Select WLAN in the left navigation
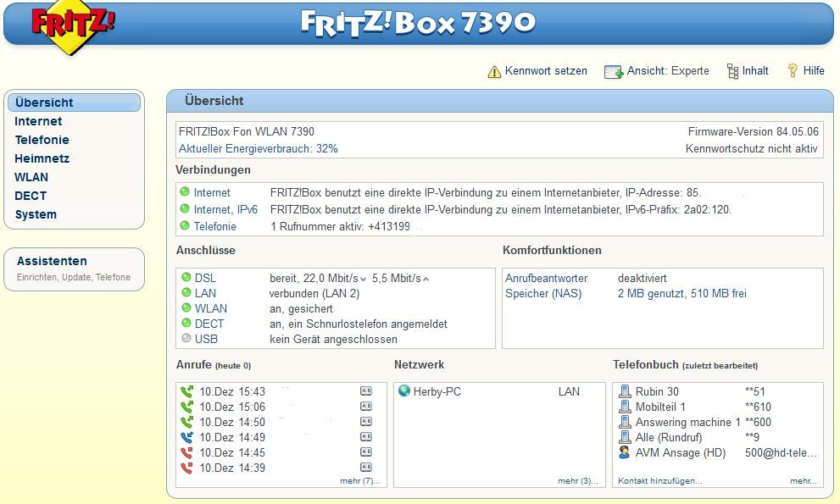Screen dimensions: 840x504 (x=31, y=177)
